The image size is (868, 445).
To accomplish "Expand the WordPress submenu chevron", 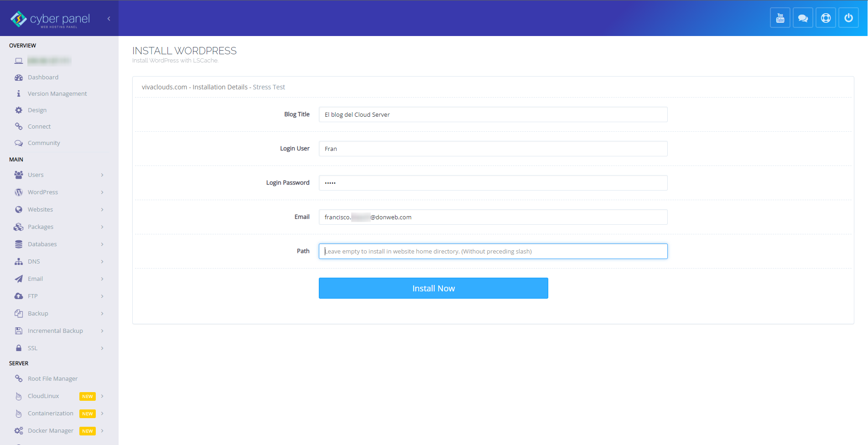I will [x=102, y=192].
